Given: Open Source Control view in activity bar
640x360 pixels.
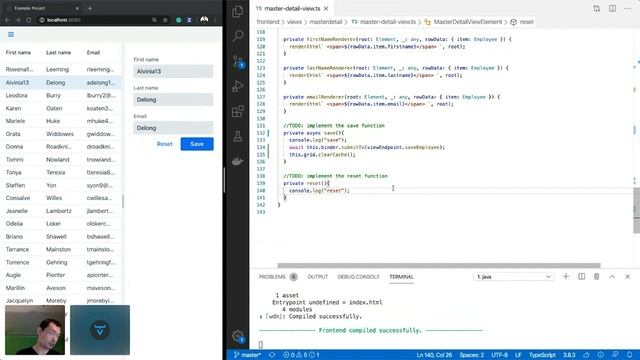Looking at the screenshot, I should point(238,62).
